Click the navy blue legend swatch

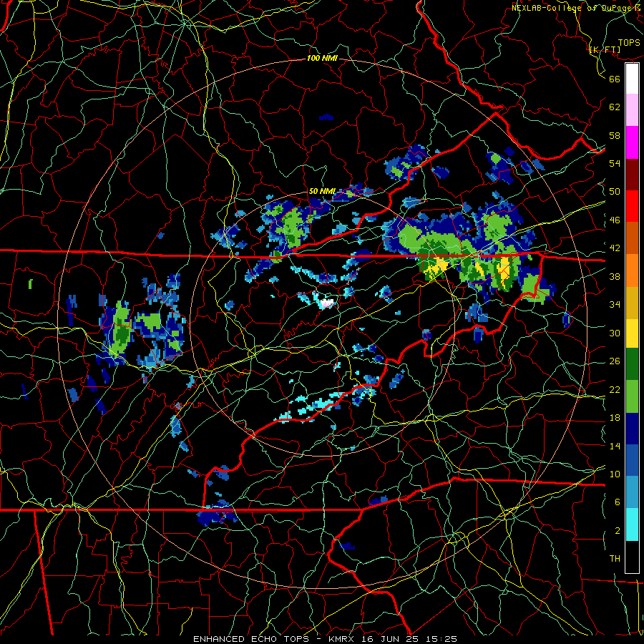[x=632, y=429]
